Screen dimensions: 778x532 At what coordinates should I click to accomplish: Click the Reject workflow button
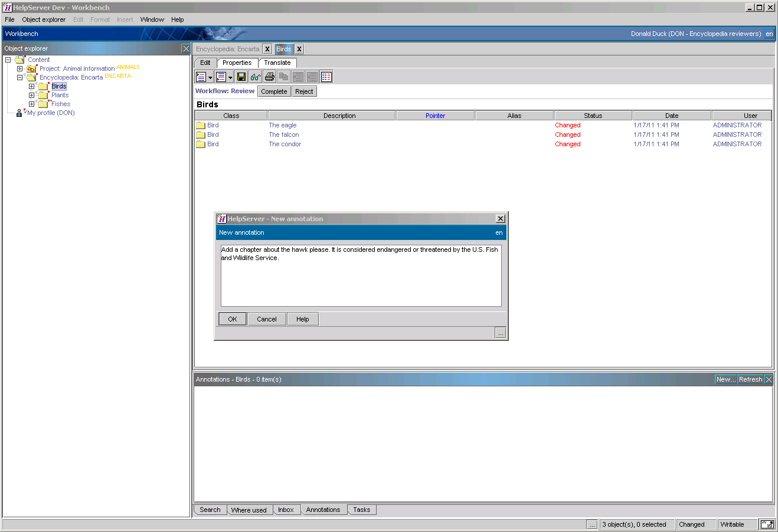pos(304,91)
